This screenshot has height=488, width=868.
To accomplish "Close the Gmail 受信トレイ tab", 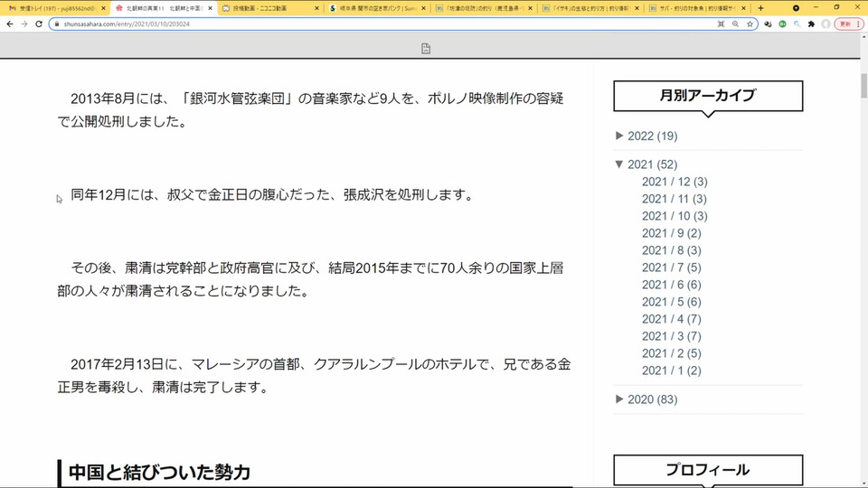I will [103, 8].
